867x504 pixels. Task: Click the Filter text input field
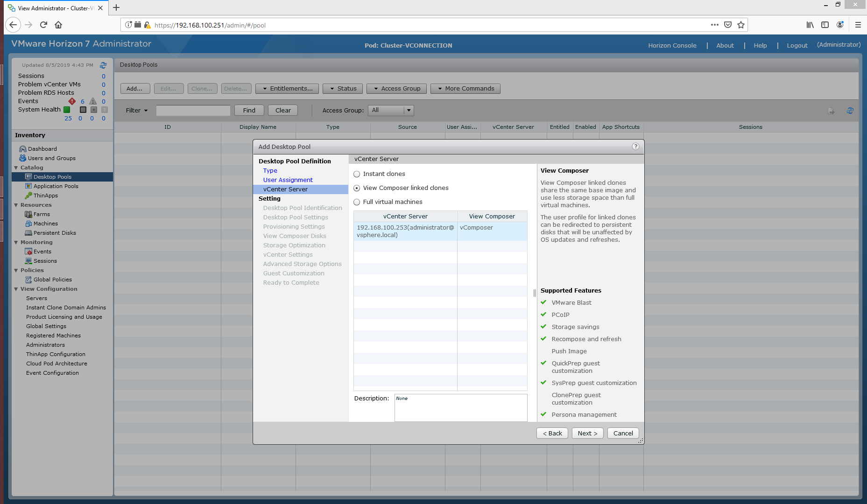click(x=193, y=111)
